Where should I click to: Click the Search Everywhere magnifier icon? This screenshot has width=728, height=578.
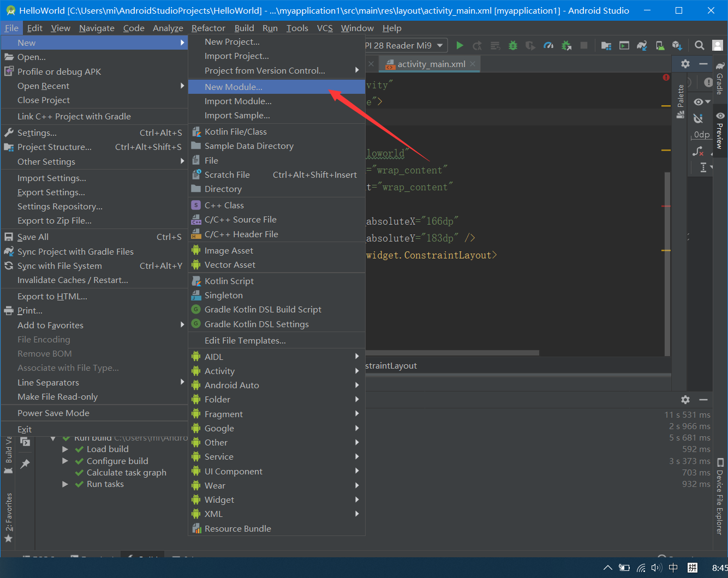(700, 45)
